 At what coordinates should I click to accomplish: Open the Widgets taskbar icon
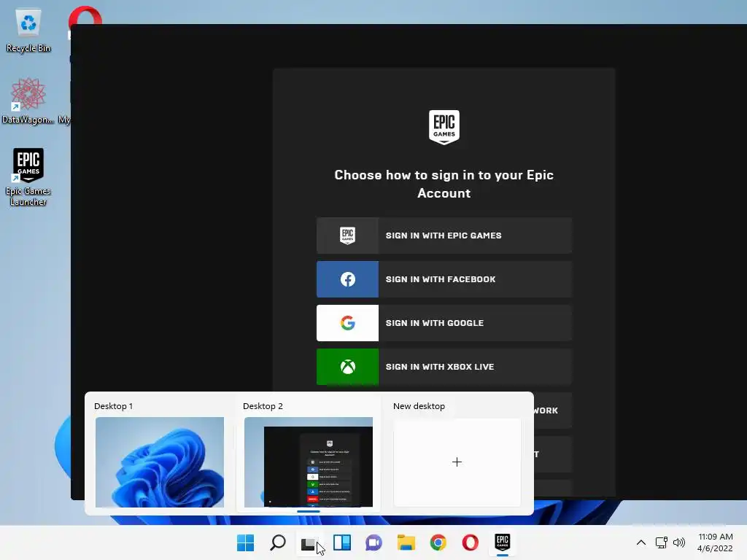coord(342,542)
